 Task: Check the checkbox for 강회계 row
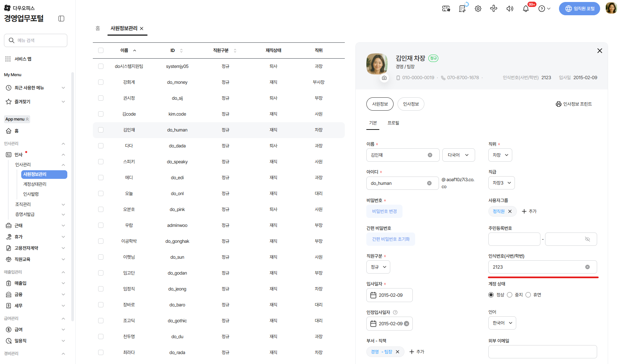tap(101, 82)
